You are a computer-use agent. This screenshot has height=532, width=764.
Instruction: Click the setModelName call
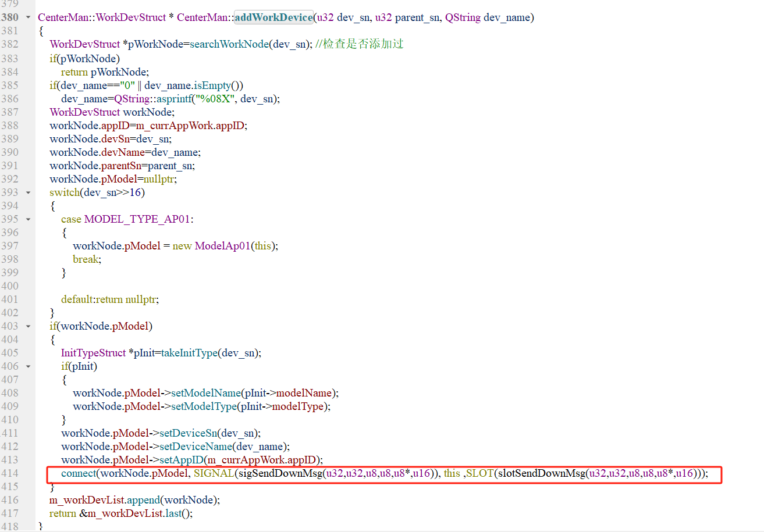tap(206, 393)
